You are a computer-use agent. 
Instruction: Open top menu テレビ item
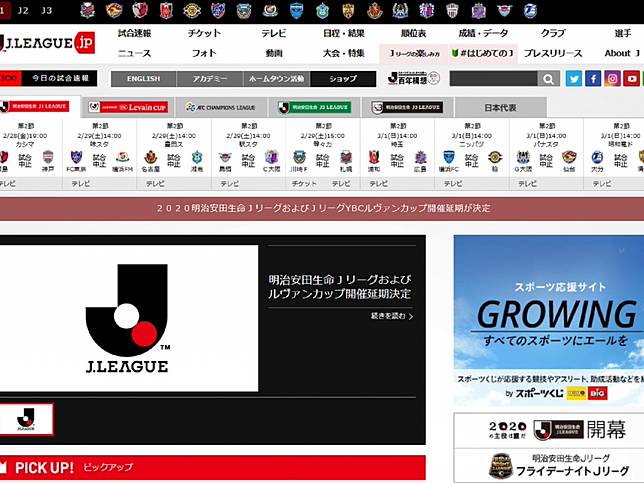(274, 33)
